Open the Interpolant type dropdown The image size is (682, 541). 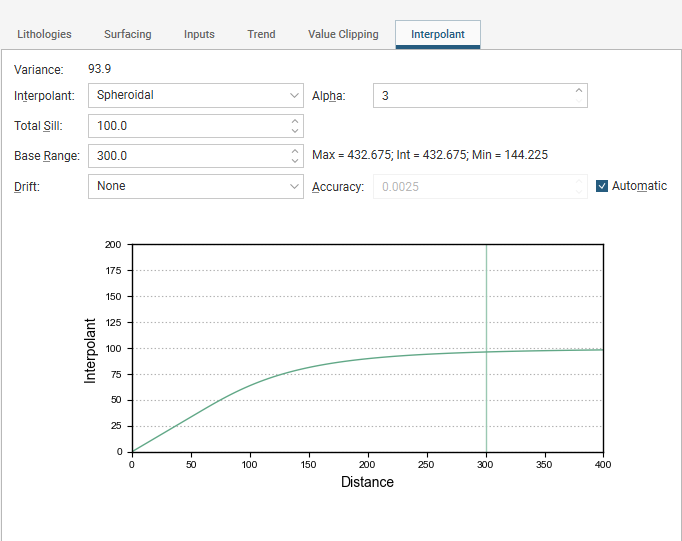pyautogui.click(x=196, y=95)
